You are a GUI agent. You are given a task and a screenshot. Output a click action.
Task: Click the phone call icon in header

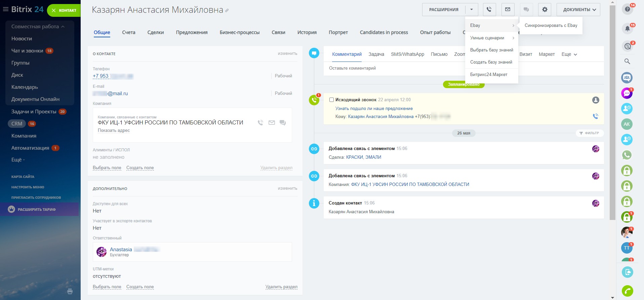point(489,9)
